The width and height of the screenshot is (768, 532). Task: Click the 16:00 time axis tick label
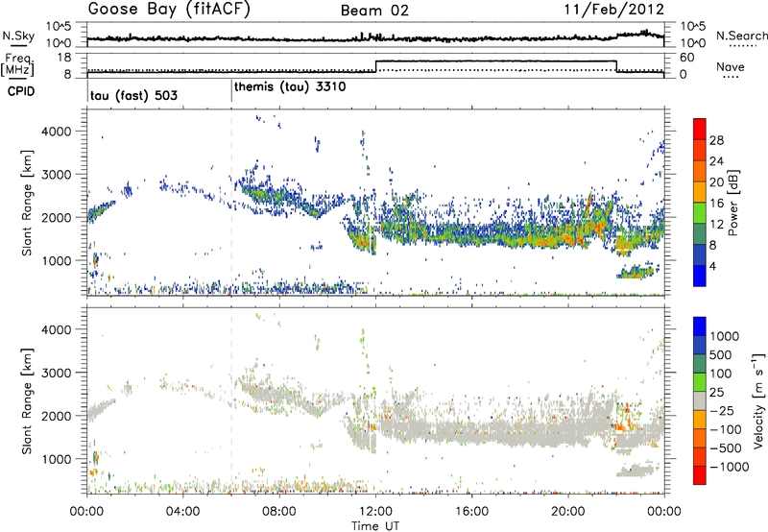[471, 512]
